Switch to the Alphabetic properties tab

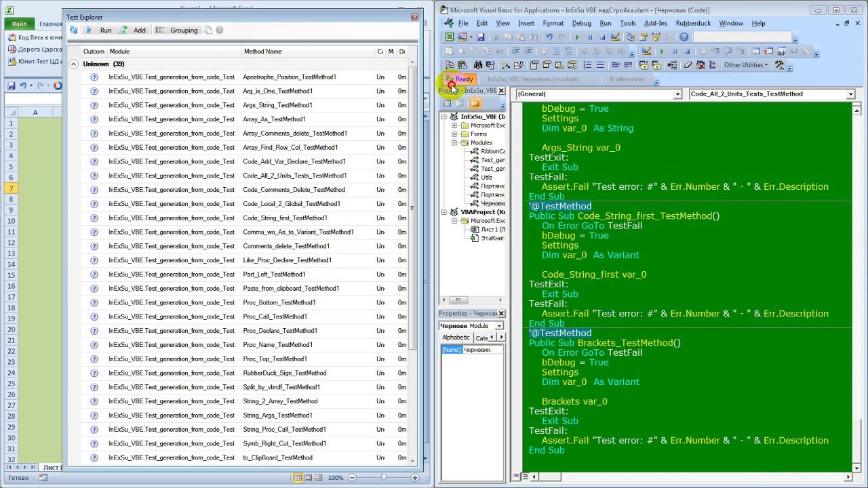tap(456, 338)
